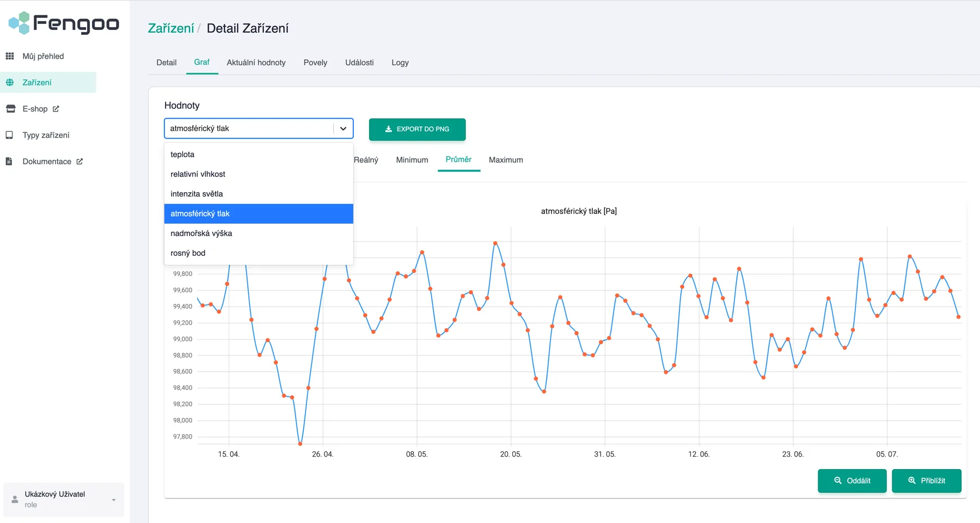Click the 08. 05. x-axis date label
The width and height of the screenshot is (980, 523).
pyautogui.click(x=417, y=454)
